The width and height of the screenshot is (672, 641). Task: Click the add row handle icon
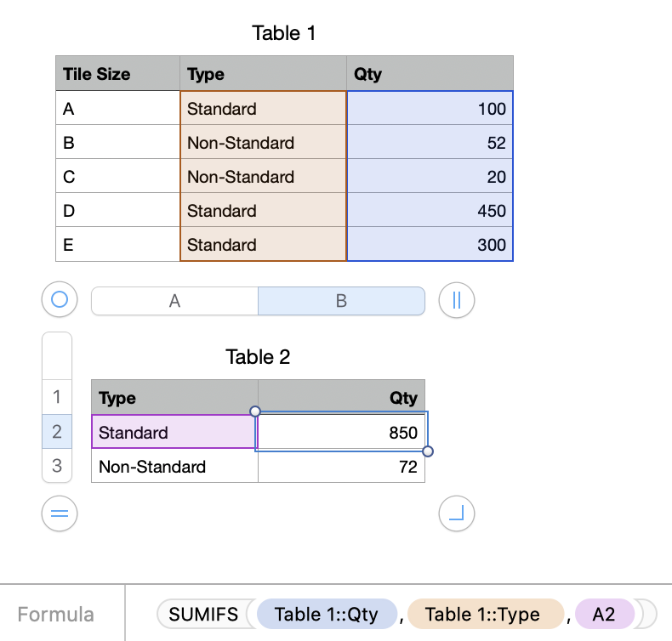tap(60, 513)
